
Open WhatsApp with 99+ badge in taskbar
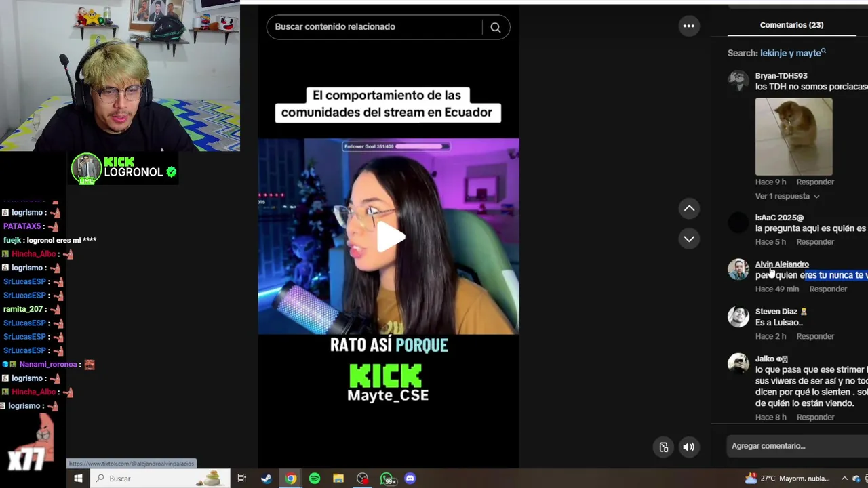coord(388,479)
